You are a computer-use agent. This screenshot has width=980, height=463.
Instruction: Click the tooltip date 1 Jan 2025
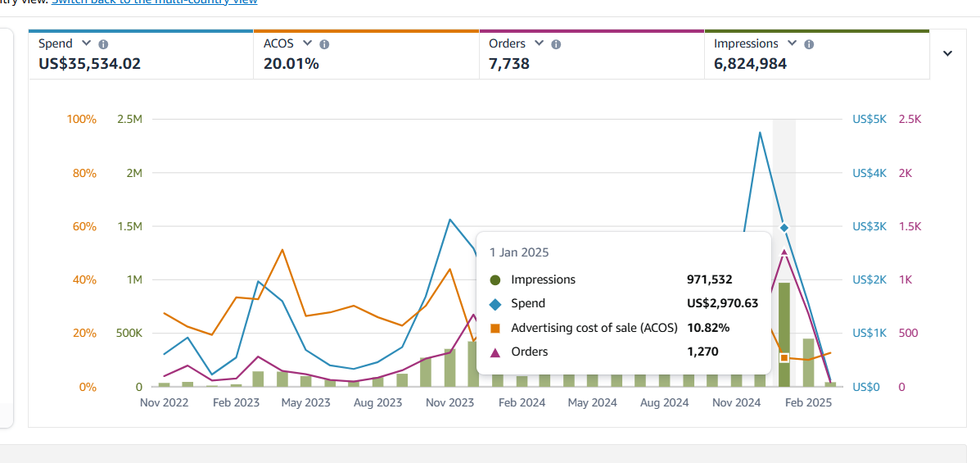point(519,252)
